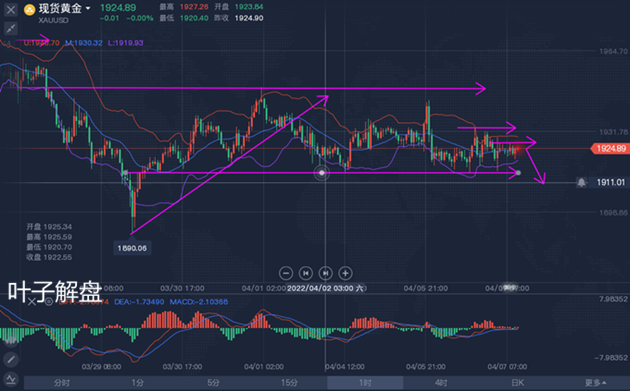Image resolution: width=630 pixels, height=391 pixels.
Task: Click the -0.00% change percentage
Action: pos(139,18)
